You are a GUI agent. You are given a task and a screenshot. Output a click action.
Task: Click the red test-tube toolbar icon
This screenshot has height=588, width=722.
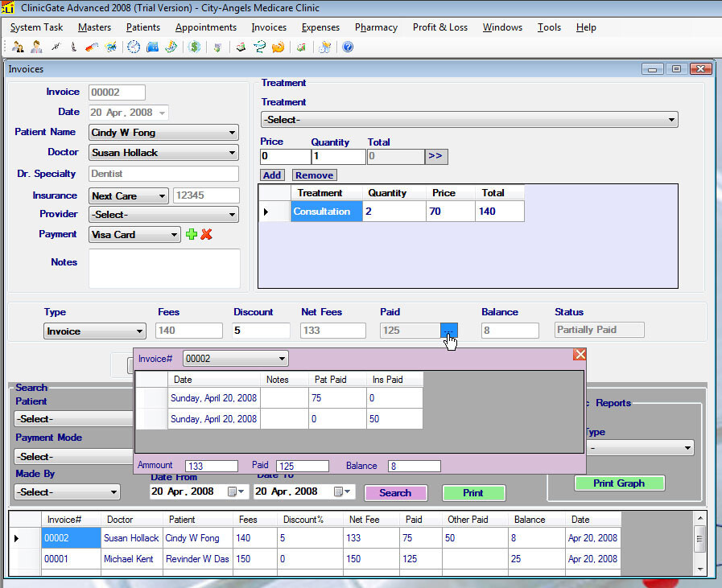(92, 47)
